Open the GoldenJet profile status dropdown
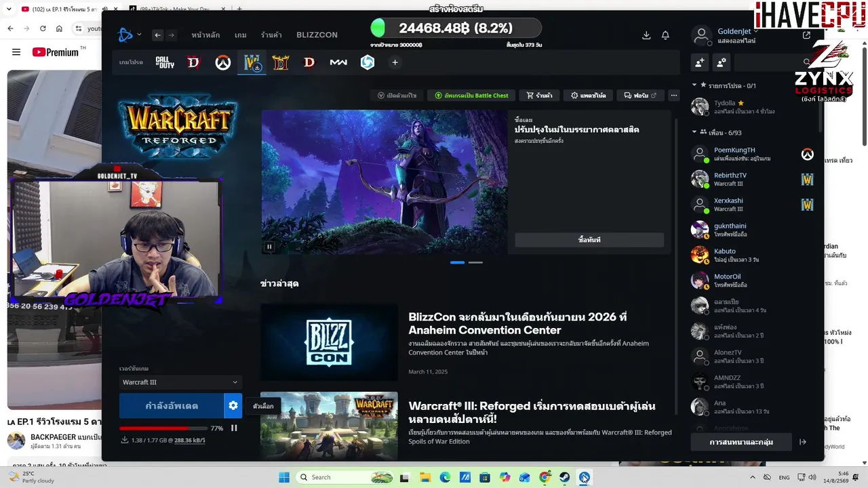This screenshot has height=488, width=868. [x=738, y=31]
